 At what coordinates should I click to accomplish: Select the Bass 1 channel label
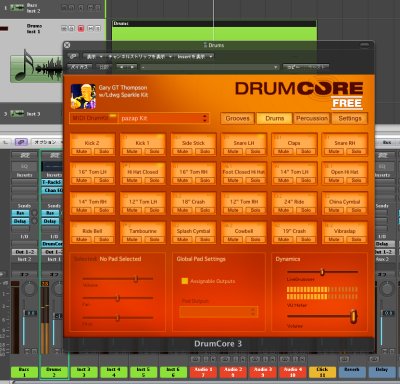point(24,372)
